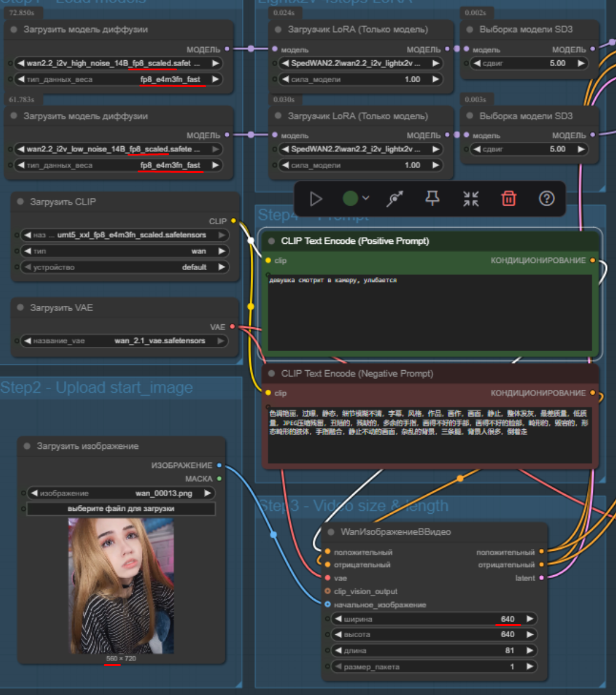Pin the node using the pushpin icon
616x695 pixels.
[433, 198]
